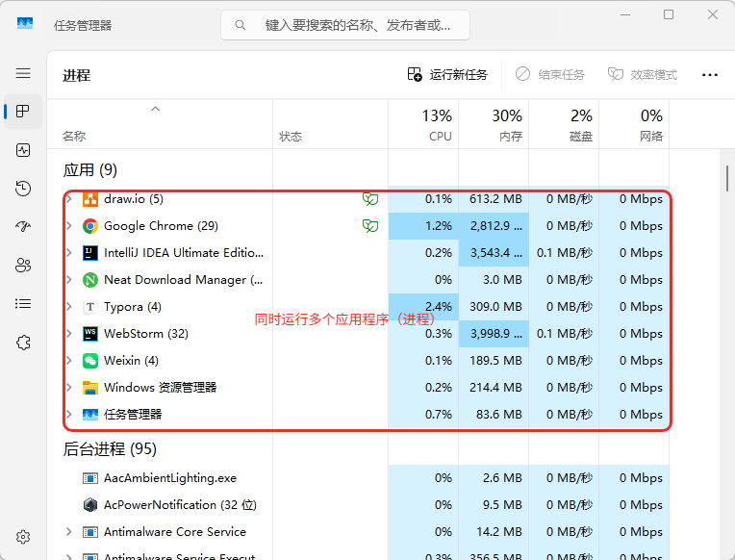735x560 pixels.
Task: Expand the draw.io process group
Action: click(x=68, y=199)
